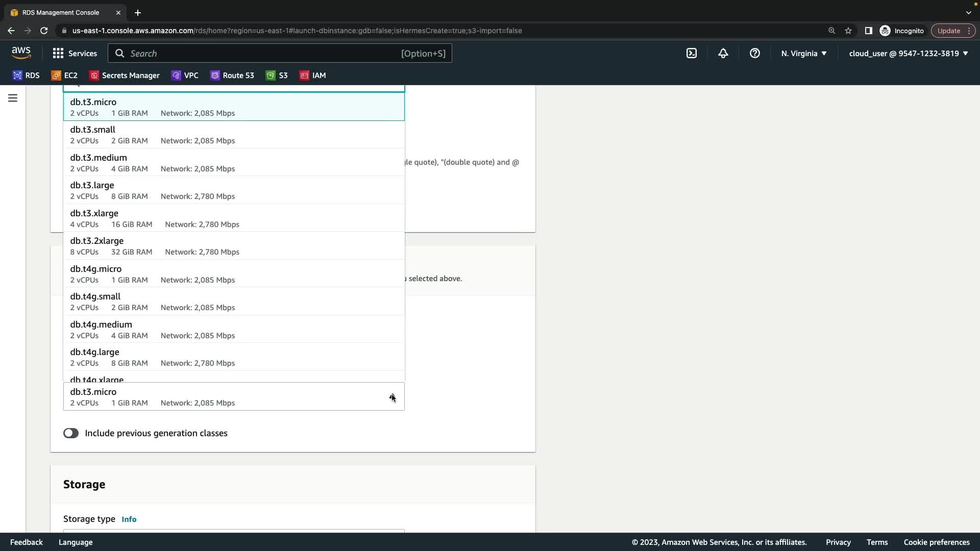Screen dimensions: 980x551
Task: Open the AWS CloudShell icon
Action: coord(692,53)
